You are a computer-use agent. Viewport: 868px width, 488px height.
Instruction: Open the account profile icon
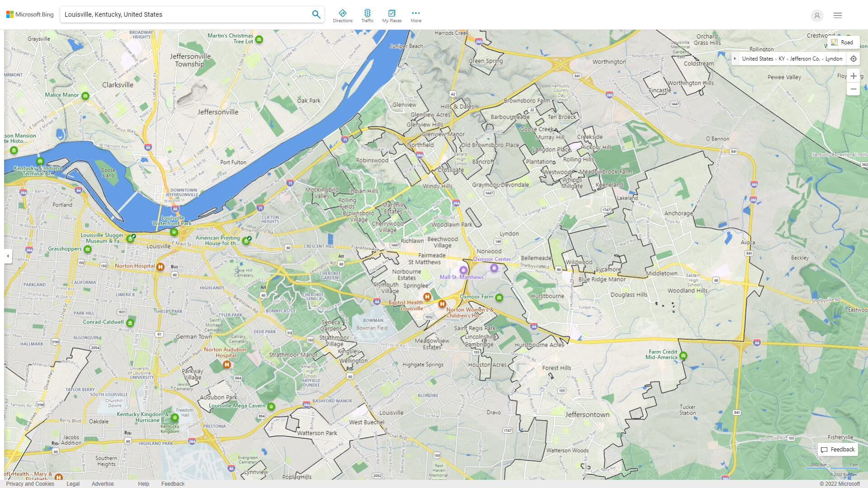click(x=817, y=16)
